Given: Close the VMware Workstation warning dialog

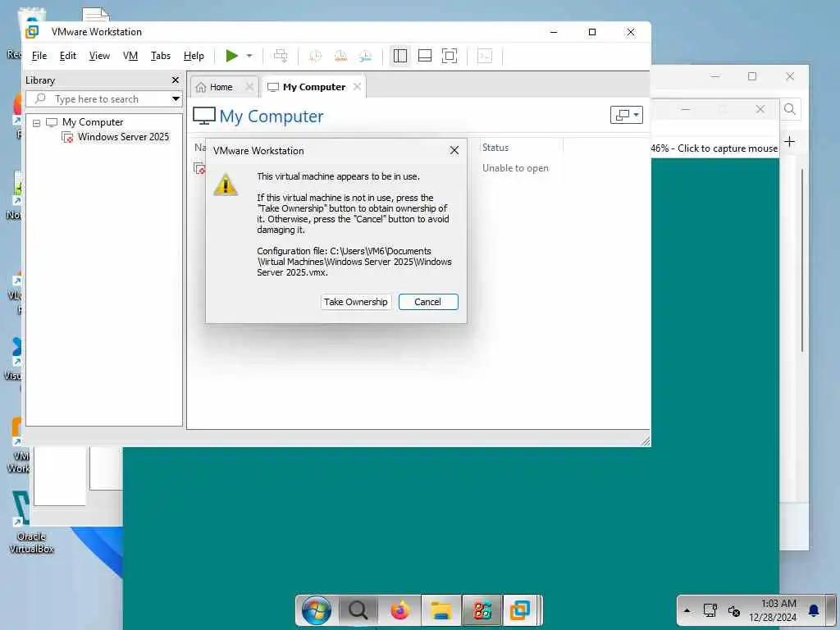Looking at the screenshot, I should pos(454,151).
